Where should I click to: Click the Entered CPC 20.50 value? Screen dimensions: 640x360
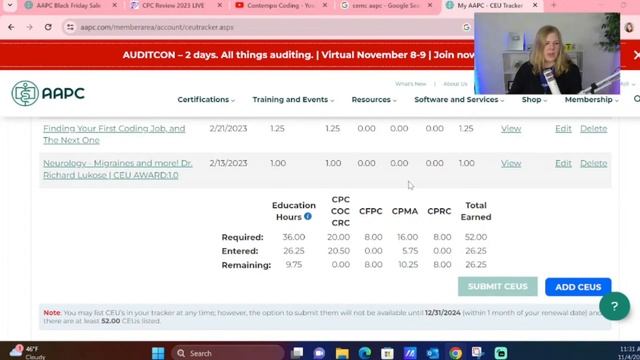click(338, 251)
